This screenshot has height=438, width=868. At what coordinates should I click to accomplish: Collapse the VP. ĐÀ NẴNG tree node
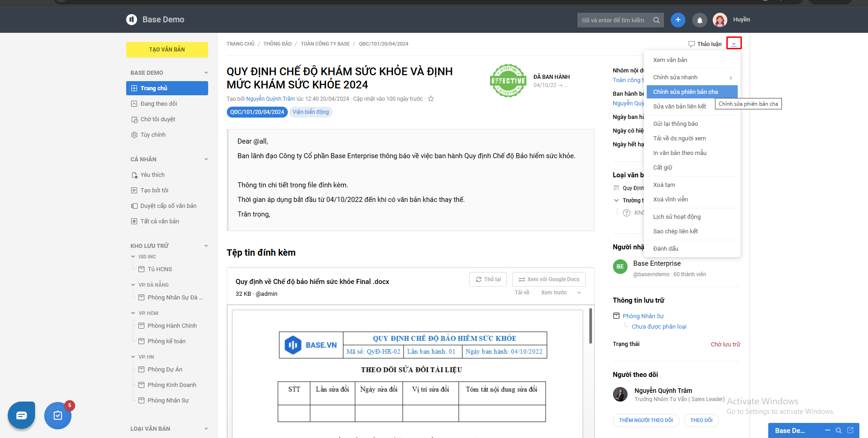(133, 285)
